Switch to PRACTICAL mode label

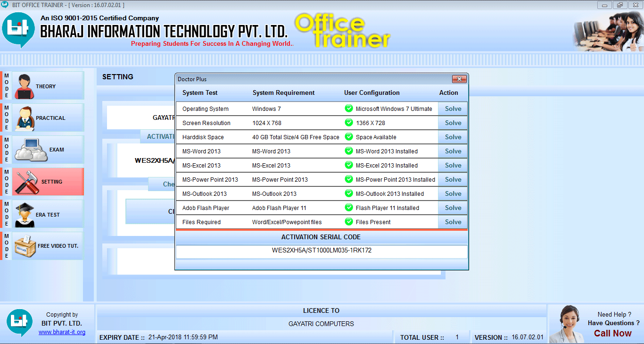[51, 118]
